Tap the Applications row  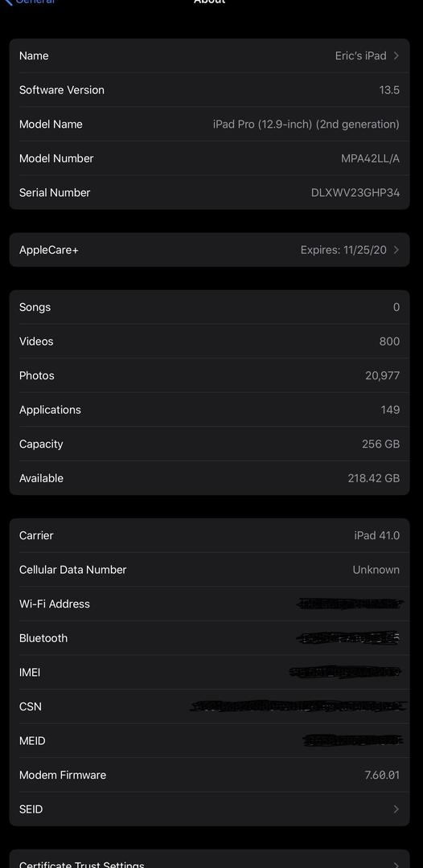coord(209,410)
